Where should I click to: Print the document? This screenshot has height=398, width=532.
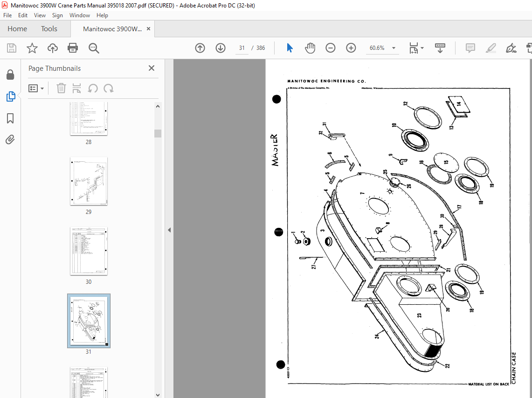73,48
